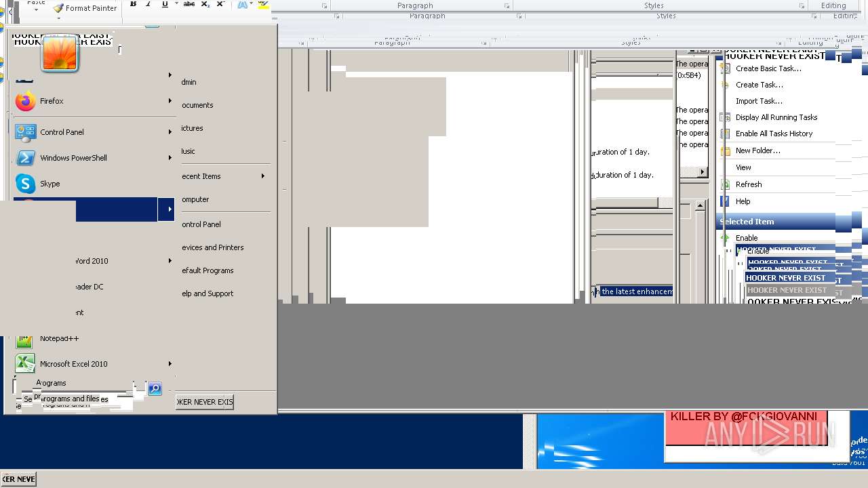
Task: Click Create Basic Task... link text
Action: pos(768,68)
